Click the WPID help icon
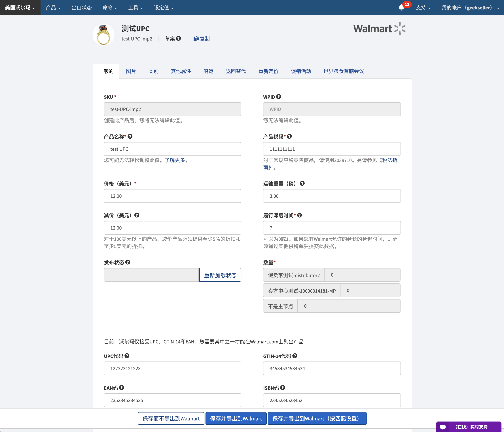Viewport: 504px width, 432px height. point(279,97)
